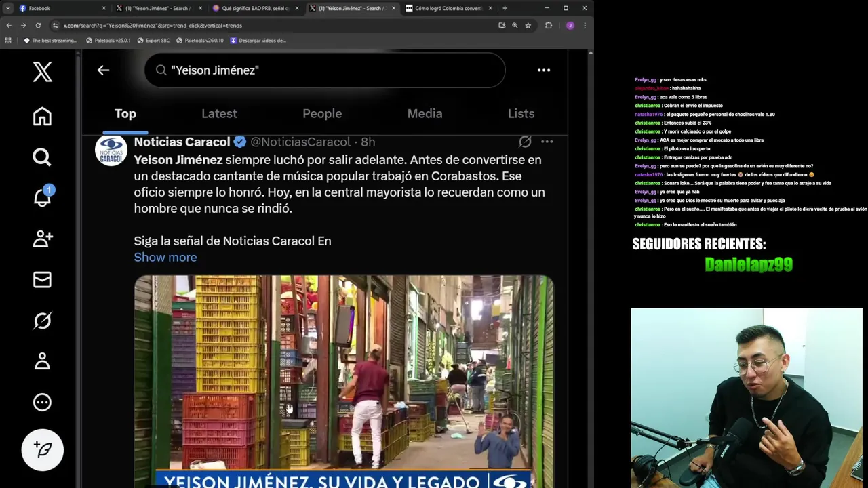Click the @NoticiasCaracol handle

[300, 142]
